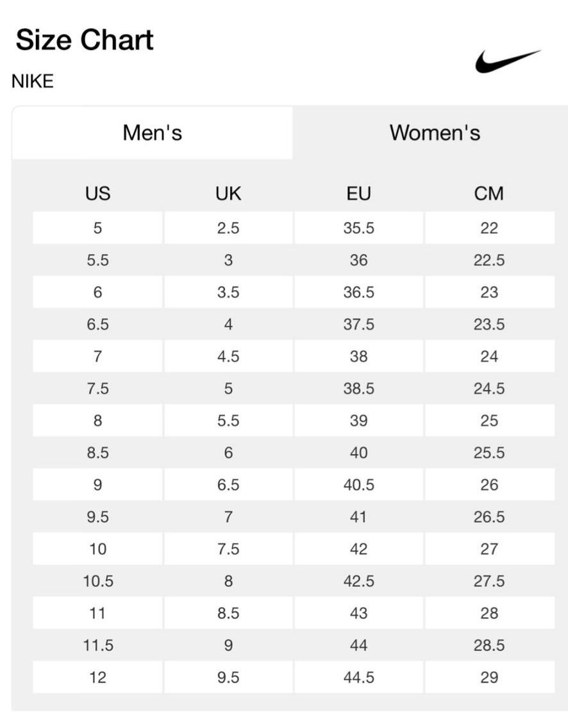Image resolution: width=568 pixels, height=728 pixels.
Task: Select US size 5 cell
Action: click(97, 228)
